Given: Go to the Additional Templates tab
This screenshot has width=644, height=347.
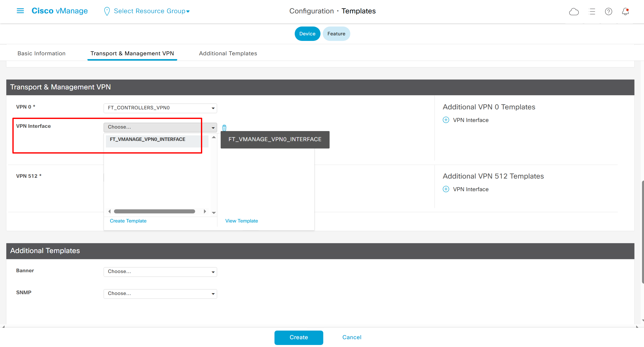Looking at the screenshot, I should (x=228, y=53).
